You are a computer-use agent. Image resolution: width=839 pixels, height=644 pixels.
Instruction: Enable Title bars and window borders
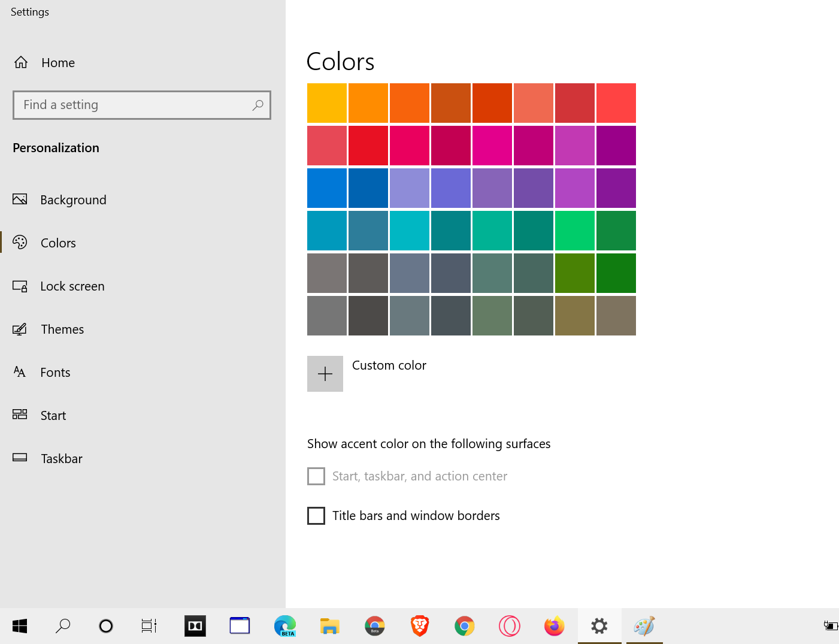316,516
